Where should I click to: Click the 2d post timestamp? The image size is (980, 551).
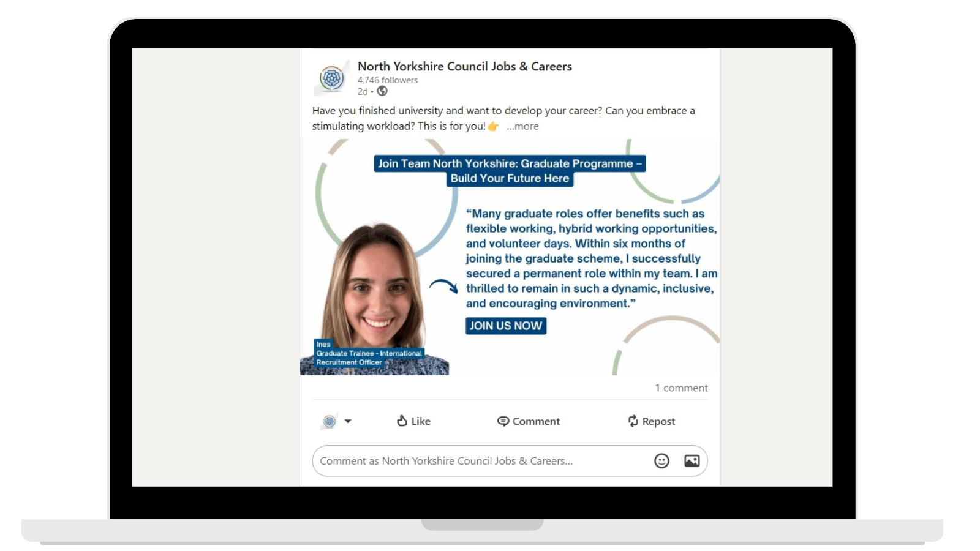363,91
